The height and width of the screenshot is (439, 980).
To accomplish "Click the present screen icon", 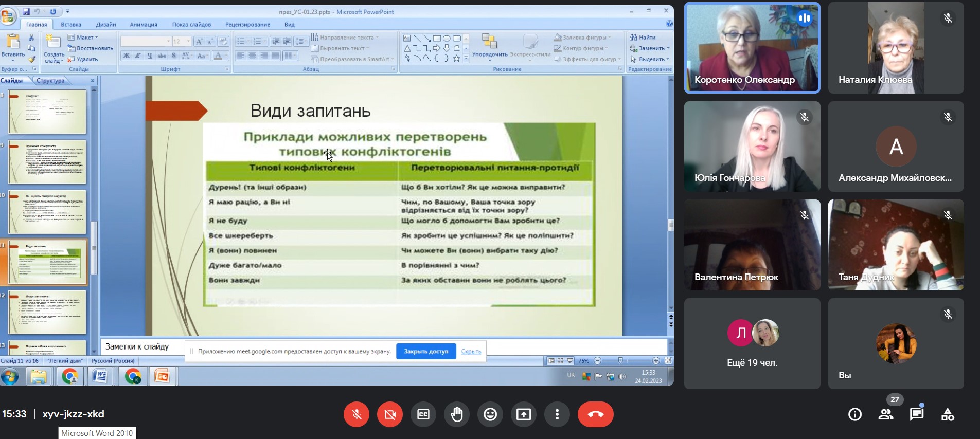I will (524, 414).
